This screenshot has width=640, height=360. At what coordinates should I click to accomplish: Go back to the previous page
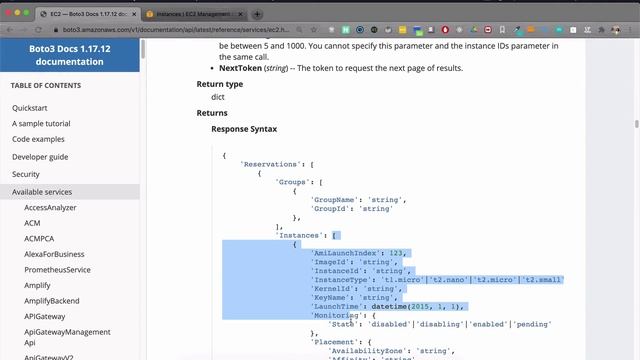[x=10, y=30]
